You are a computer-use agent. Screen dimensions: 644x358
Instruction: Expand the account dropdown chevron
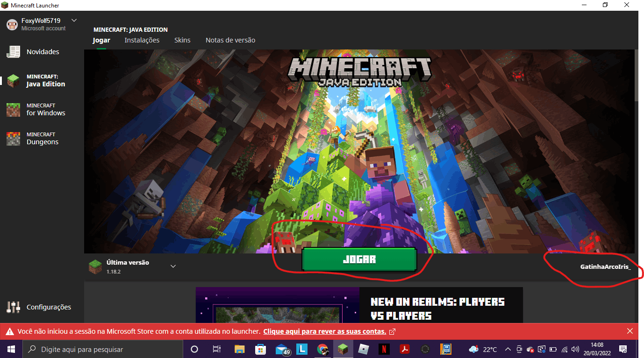[x=74, y=21]
